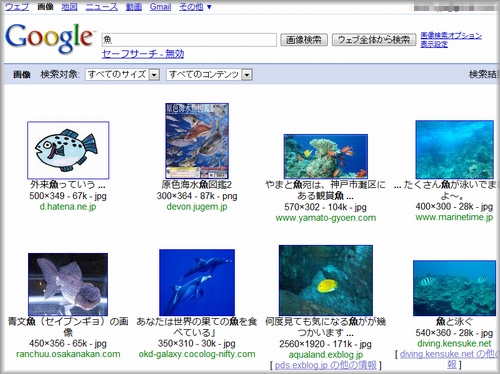Viewport: 500px width, 374px height.
Task: Open the 青文魚 goldfish thumbnail
Action: click(x=68, y=284)
